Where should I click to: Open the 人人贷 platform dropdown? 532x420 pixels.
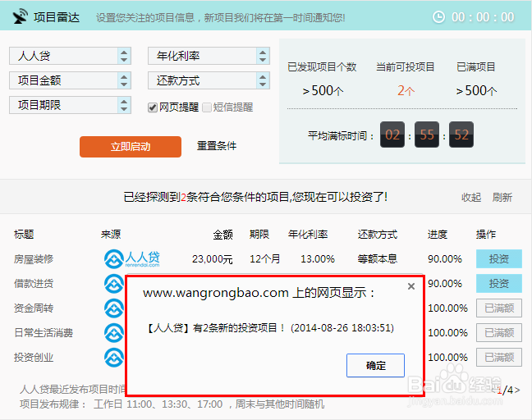point(71,56)
